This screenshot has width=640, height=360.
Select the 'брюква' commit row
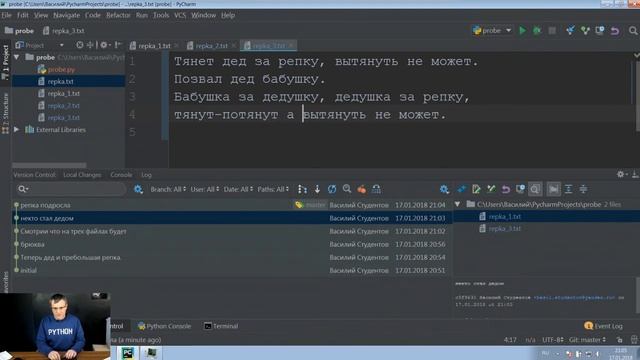coord(232,244)
